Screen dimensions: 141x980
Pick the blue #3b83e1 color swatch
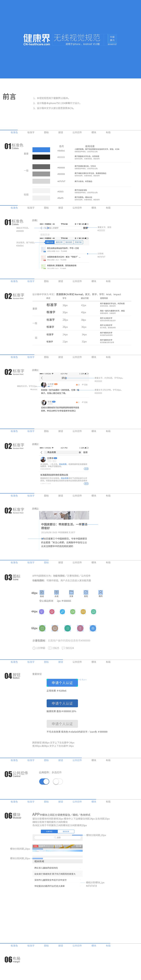(41, 150)
